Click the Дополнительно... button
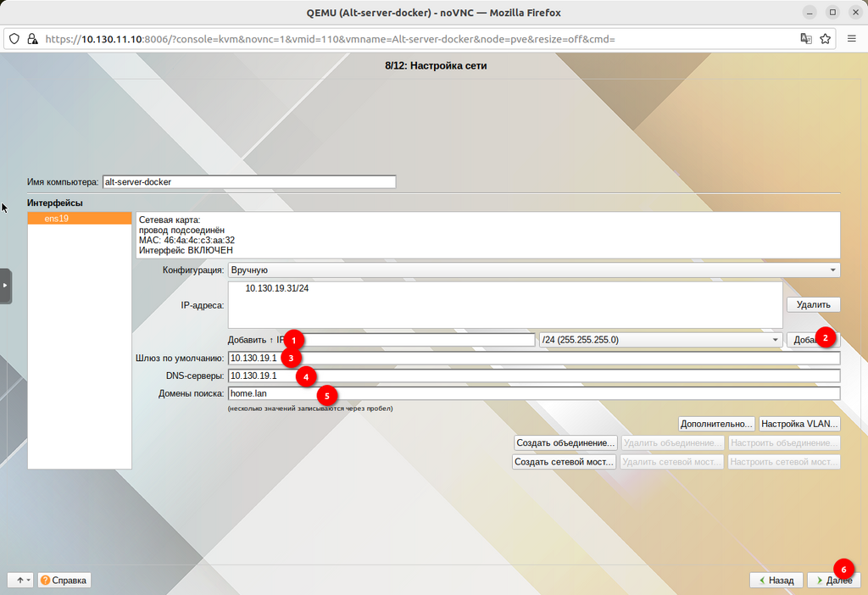The image size is (868, 595). 716,424
